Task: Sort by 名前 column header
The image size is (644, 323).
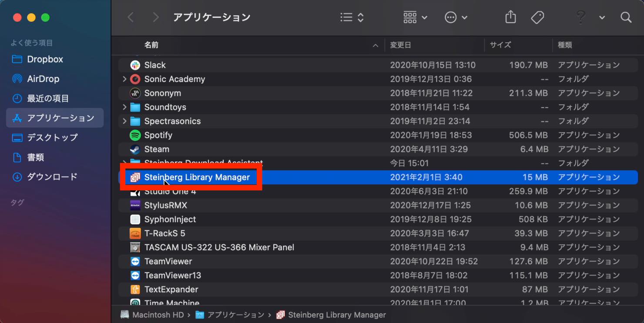Action: pyautogui.click(x=151, y=45)
